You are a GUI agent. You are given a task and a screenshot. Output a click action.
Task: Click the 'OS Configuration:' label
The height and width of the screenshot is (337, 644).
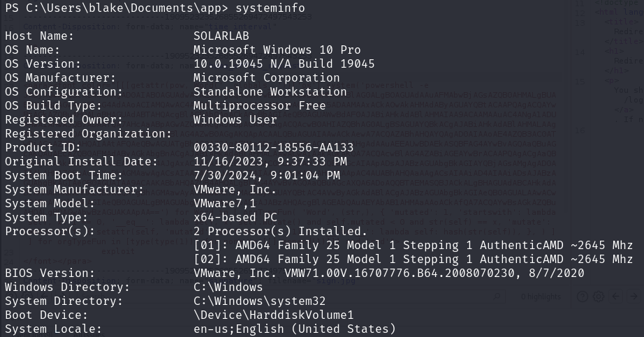64,92
